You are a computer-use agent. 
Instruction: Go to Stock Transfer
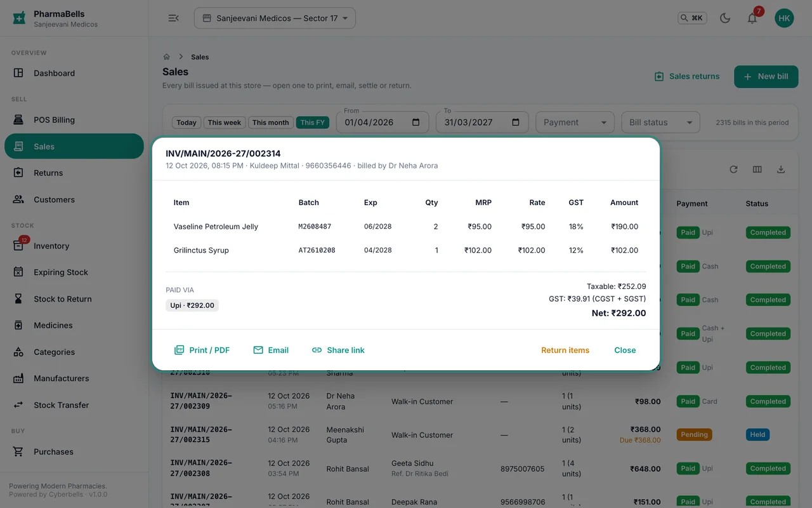(74, 405)
